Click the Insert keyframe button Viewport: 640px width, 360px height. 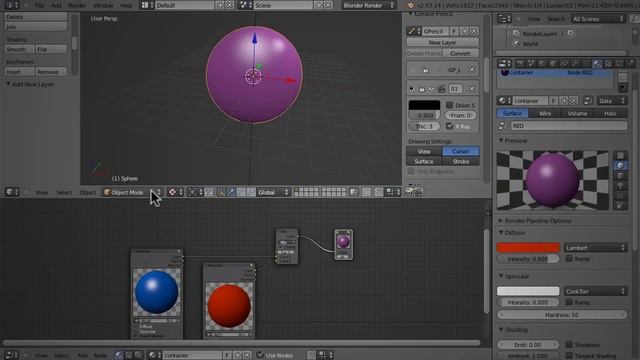tap(19, 72)
